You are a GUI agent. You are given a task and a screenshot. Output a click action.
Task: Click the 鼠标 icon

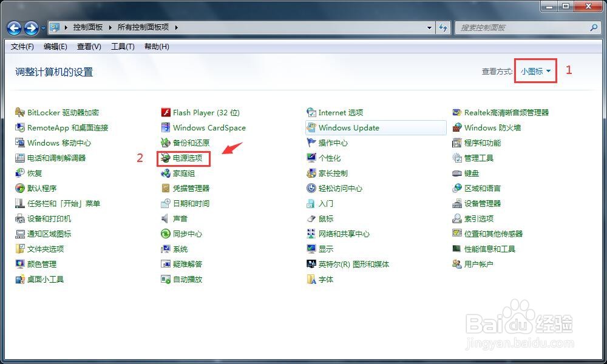click(311, 218)
